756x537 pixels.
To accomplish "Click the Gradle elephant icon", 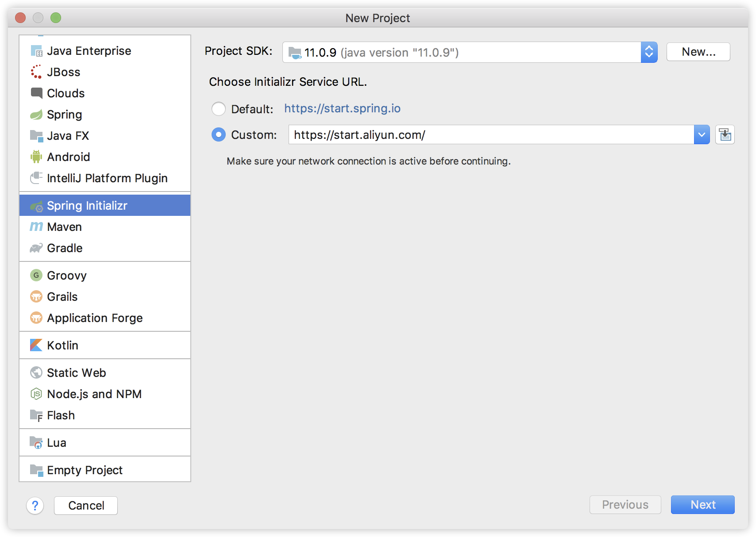I will point(36,248).
